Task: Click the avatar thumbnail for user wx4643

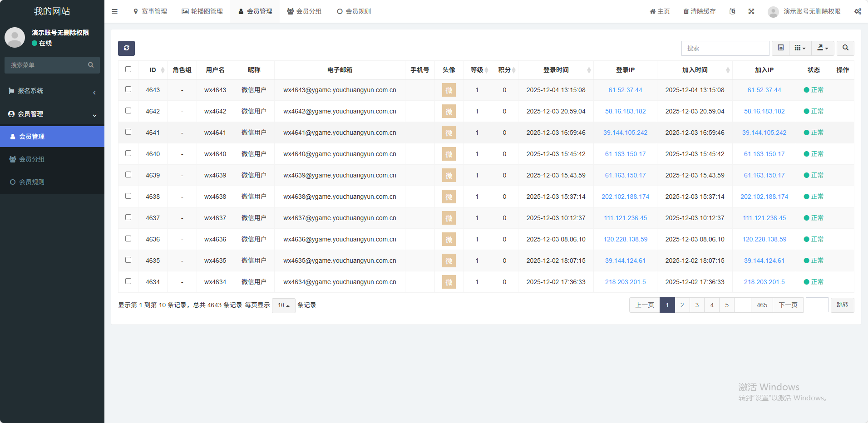Action: point(449,90)
